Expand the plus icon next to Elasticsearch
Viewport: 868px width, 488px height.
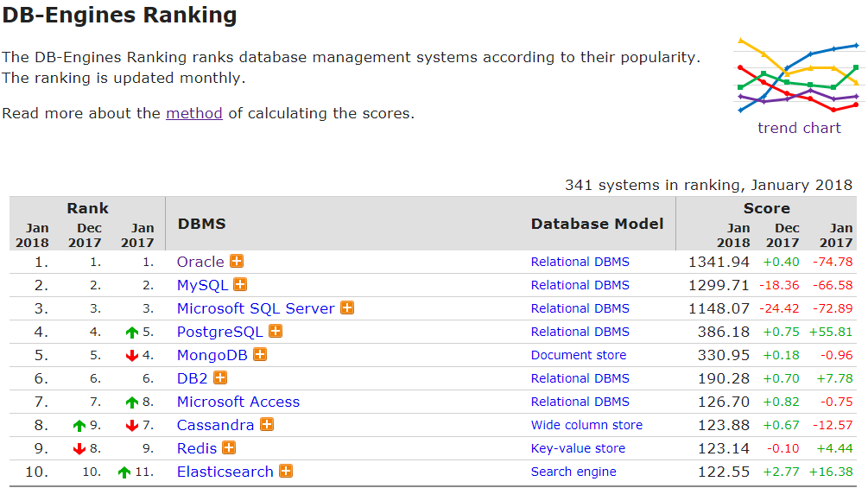pyautogui.click(x=286, y=471)
